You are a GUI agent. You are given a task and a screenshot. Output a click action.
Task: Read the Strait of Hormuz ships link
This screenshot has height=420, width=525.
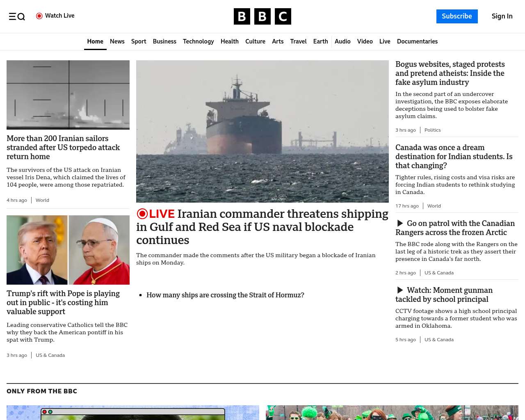[225, 295]
